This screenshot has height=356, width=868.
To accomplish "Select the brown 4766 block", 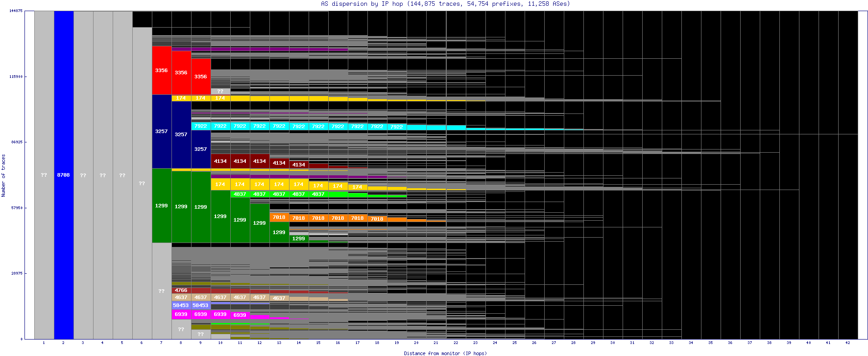I will tap(181, 290).
